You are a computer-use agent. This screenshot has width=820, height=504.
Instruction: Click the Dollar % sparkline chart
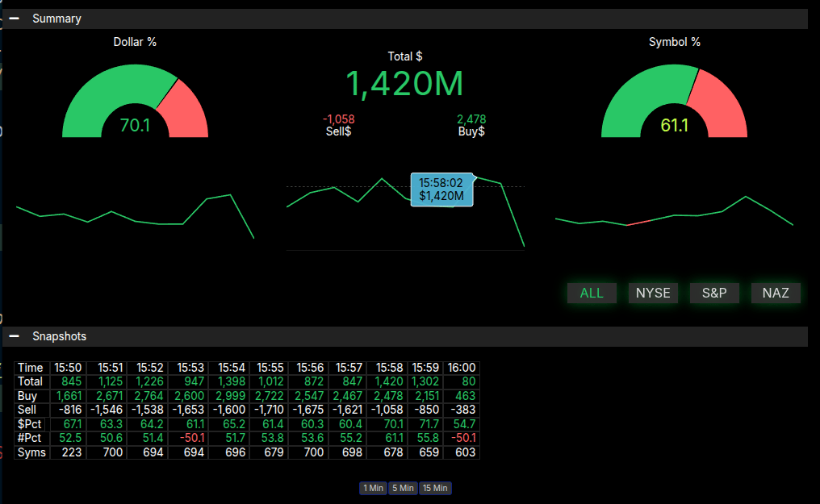pyautogui.click(x=135, y=216)
